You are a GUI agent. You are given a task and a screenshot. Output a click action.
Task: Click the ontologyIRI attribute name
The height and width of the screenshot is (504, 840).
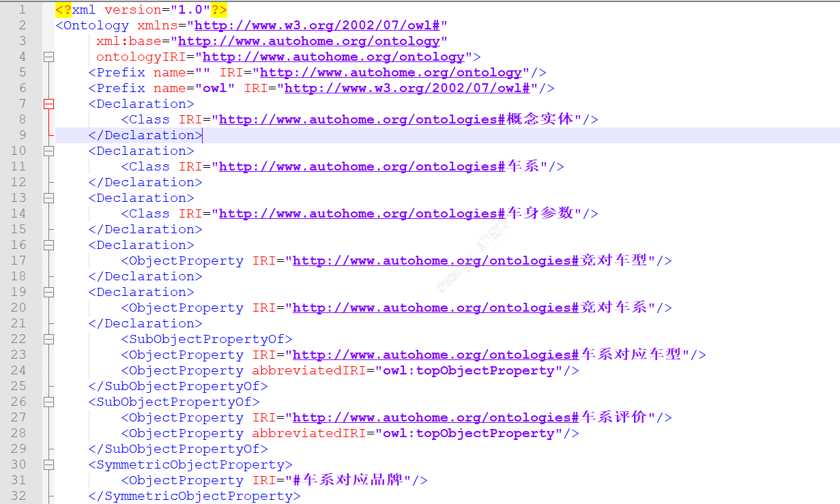coord(141,57)
